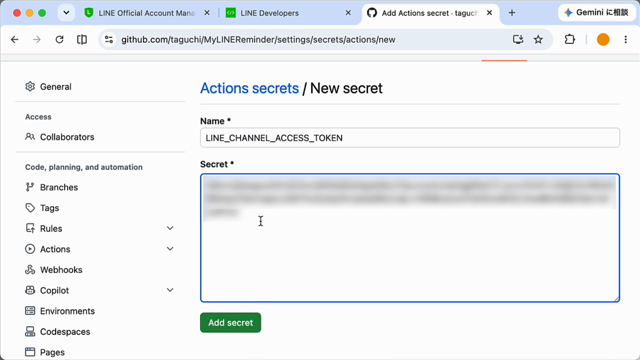
Task: Open the General settings gear icon
Action: coord(30,87)
